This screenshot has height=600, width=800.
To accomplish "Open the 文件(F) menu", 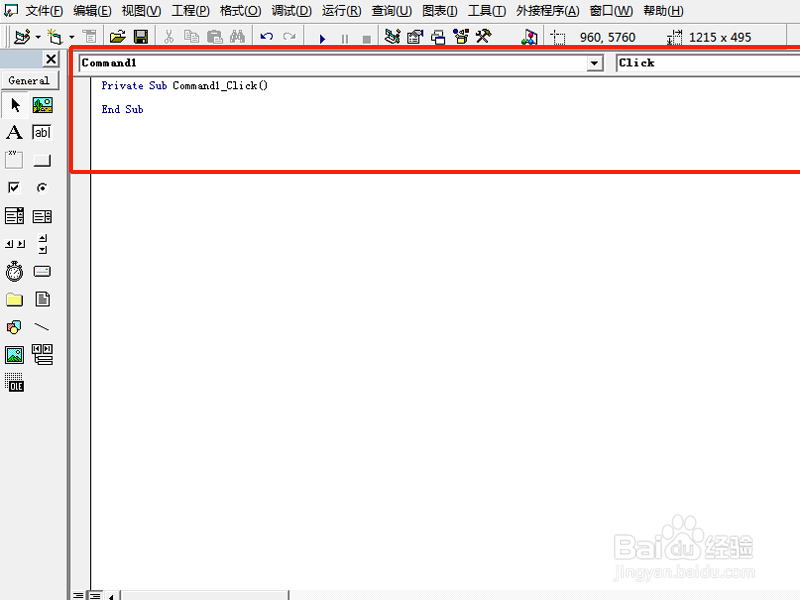I will tap(44, 11).
